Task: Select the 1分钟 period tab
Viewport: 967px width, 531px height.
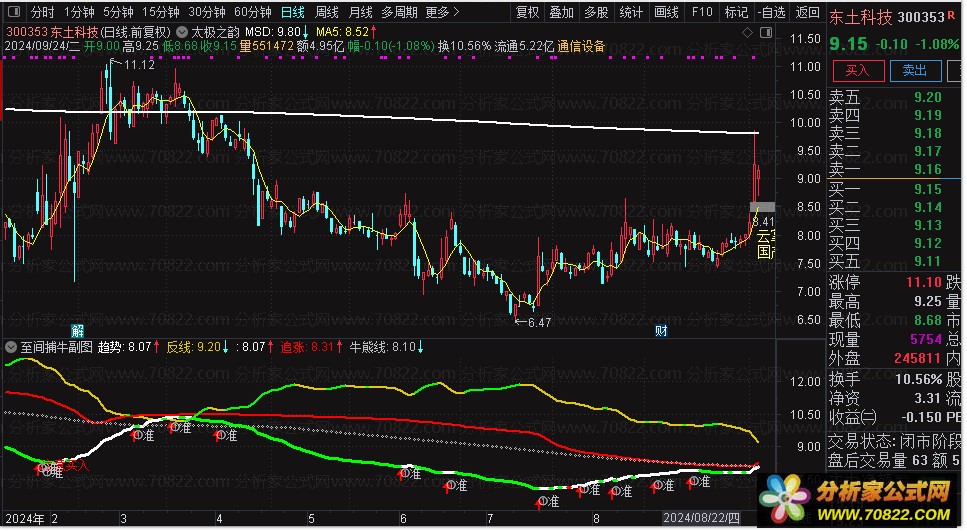Action: tap(79, 12)
